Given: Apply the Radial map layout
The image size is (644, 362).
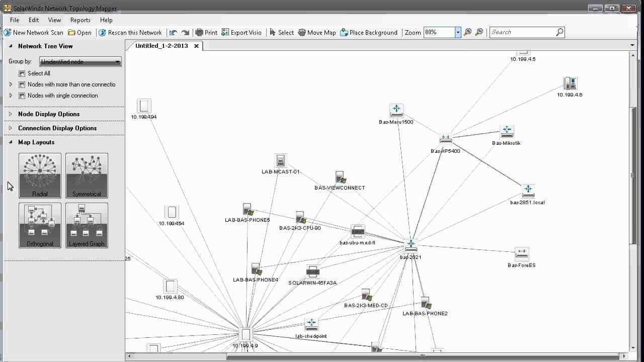Looking at the screenshot, I should 40,175.
